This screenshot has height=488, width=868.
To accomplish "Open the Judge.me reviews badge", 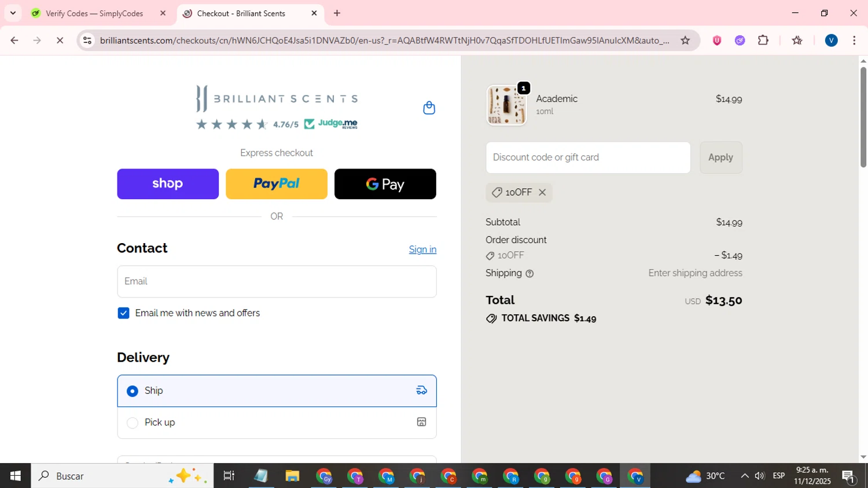I will coord(331,124).
